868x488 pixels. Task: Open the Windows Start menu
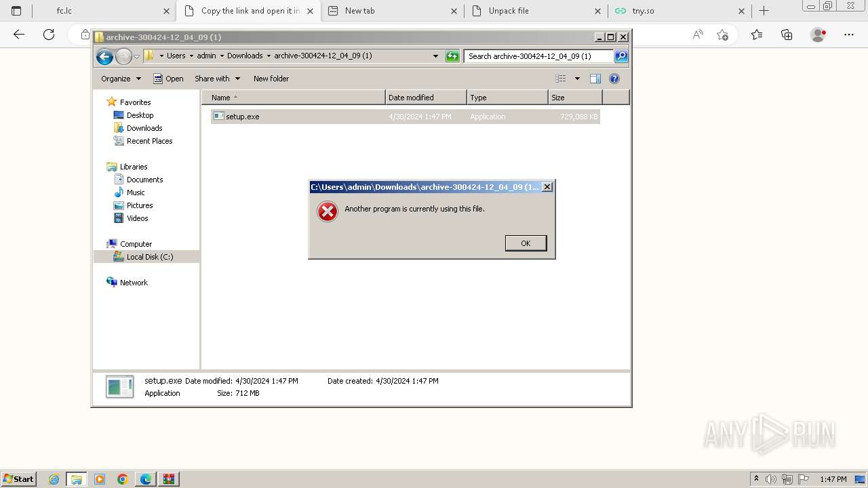tap(18, 479)
